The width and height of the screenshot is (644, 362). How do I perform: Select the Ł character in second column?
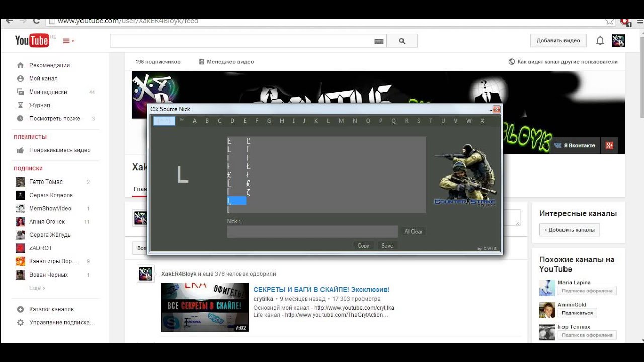click(249, 166)
